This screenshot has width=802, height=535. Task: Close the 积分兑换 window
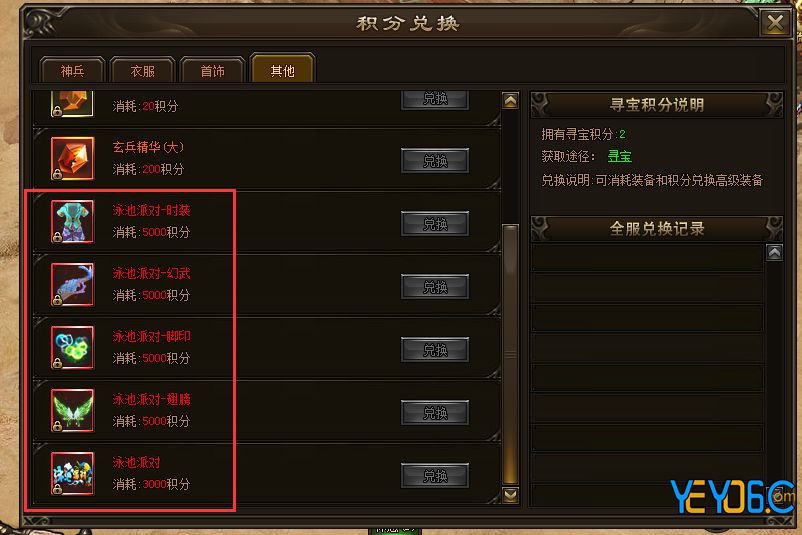(775, 23)
